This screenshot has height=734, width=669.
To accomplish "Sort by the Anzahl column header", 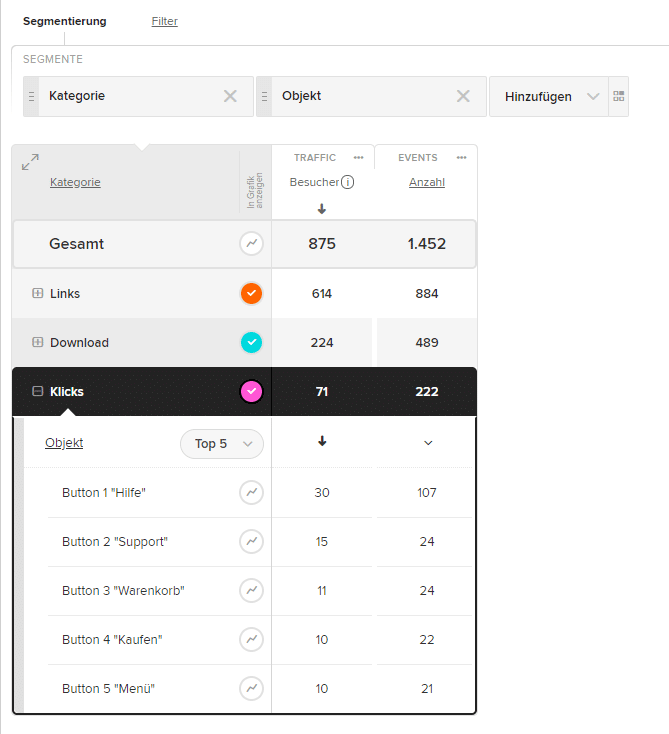I will pos(427,182).
